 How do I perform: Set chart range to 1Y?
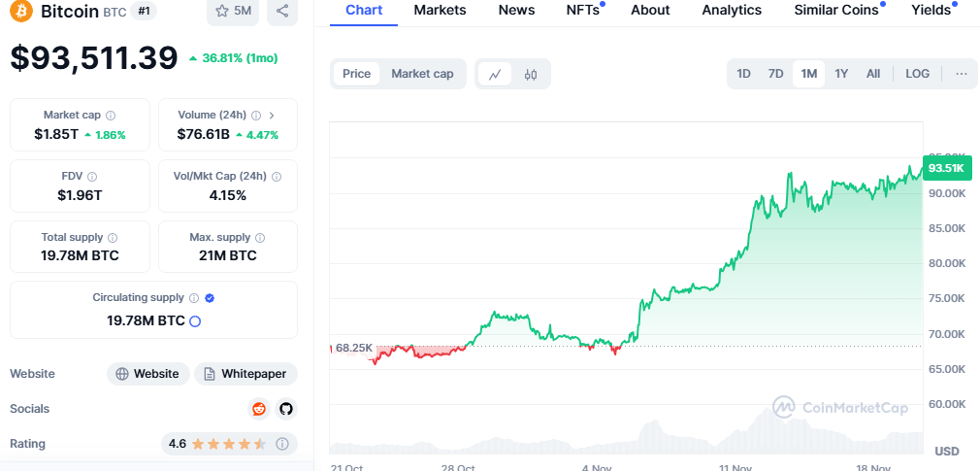(x=841, y=74)
